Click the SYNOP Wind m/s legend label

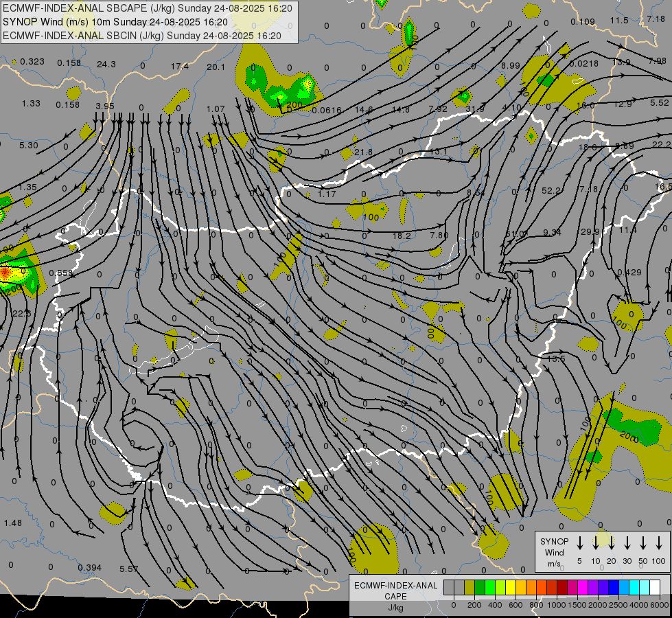(554, 552)
